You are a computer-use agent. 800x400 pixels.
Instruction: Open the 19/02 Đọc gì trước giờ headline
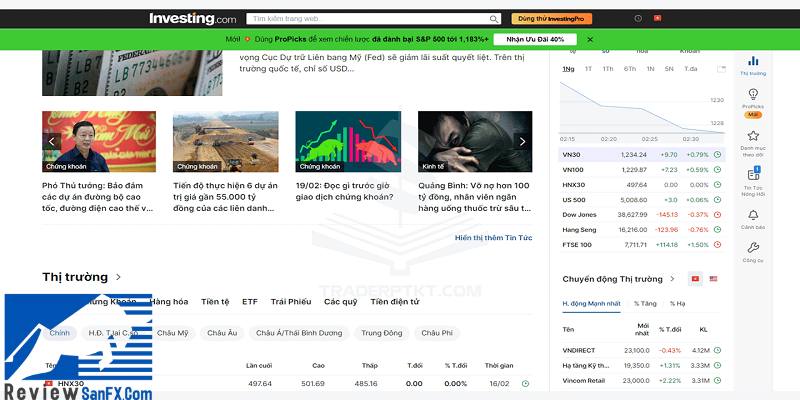click(345, 191)
